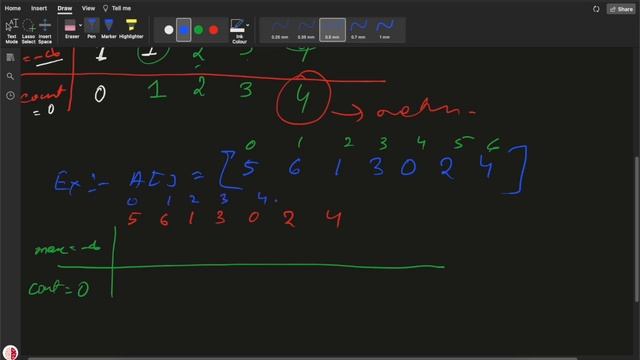Click the sync status icon

click(596, 9)
